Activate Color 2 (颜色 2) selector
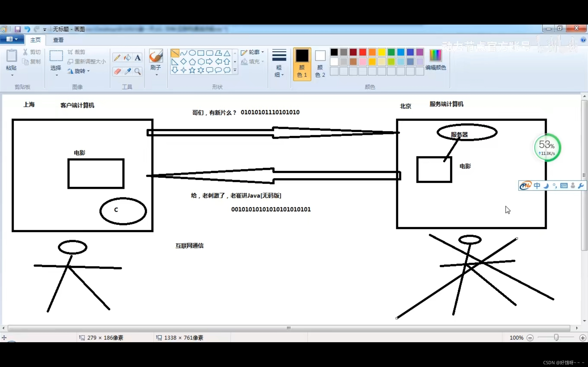 320,64
